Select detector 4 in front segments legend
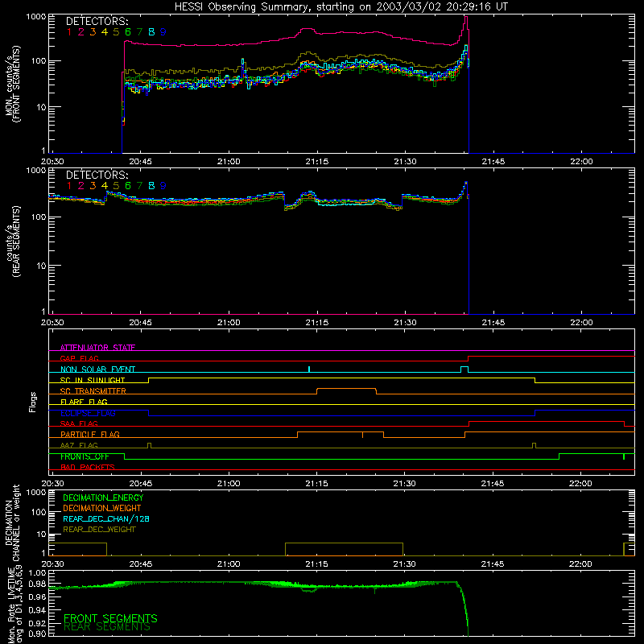Screen dimensions: 644x644 click(105, 32)
